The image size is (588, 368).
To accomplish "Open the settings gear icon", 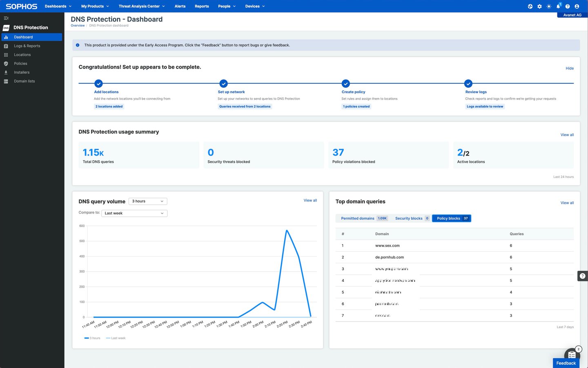I will [x=539, y=6].
